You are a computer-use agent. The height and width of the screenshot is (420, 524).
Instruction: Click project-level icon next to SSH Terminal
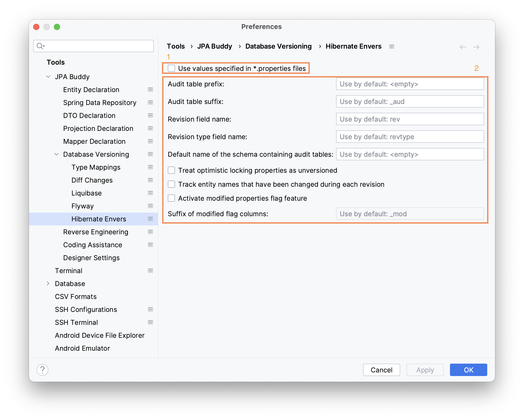click(150, 322)
